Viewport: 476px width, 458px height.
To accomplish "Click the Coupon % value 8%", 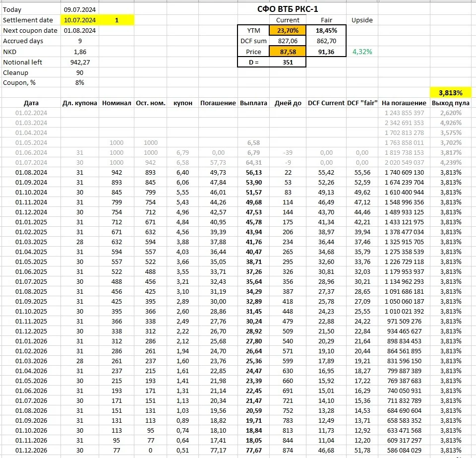I will click(80, 82).
